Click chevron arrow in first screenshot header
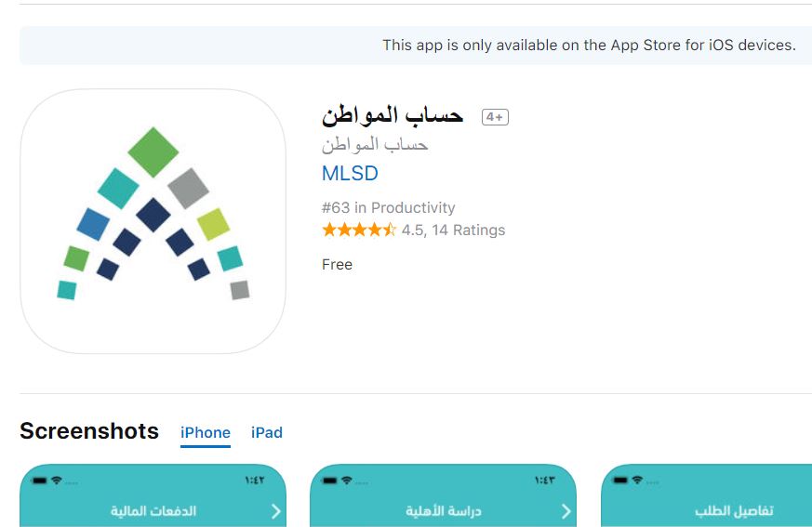This screenshot has height=527, width=812. pos(276,511)
